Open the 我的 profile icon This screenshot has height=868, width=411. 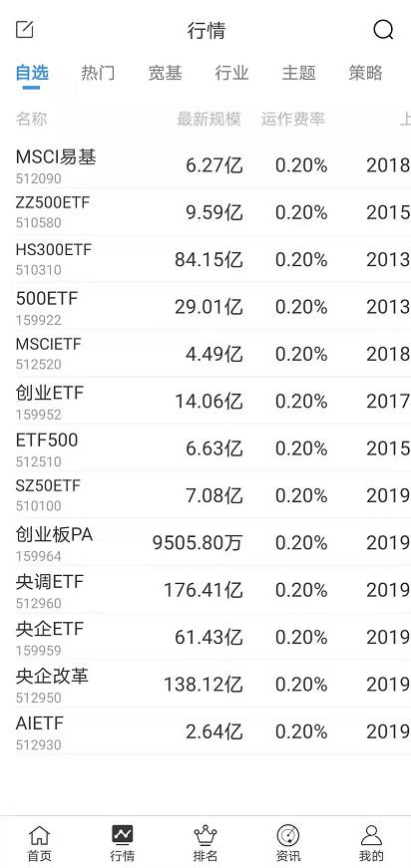coord(371,835)
